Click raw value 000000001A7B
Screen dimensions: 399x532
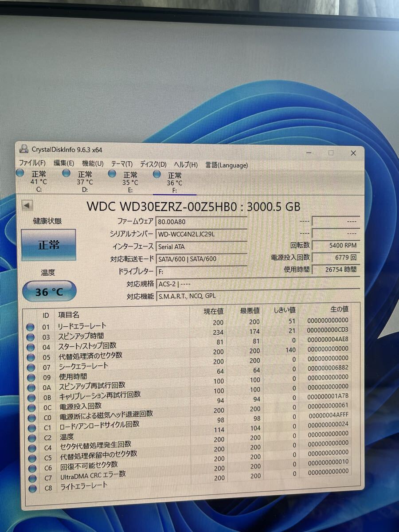[x=328, y=396]
